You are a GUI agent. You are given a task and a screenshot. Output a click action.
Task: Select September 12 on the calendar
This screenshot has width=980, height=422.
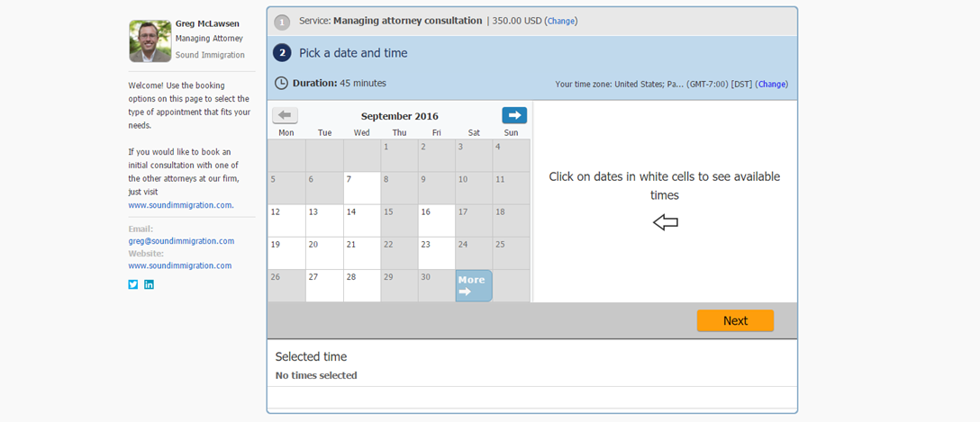click(x=286, y=220)
